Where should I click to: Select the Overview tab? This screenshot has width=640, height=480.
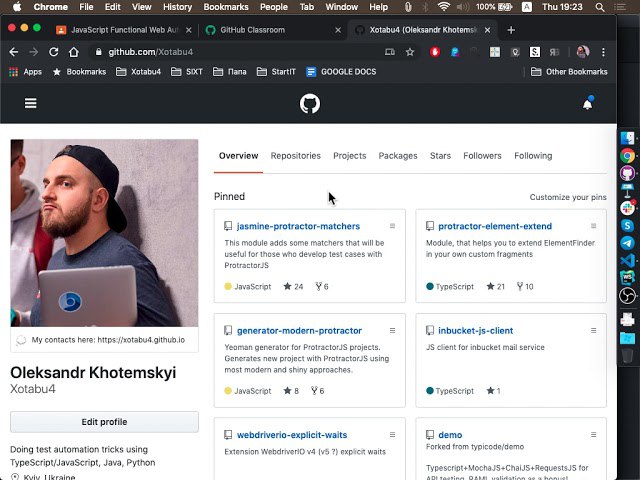point(238,156)
